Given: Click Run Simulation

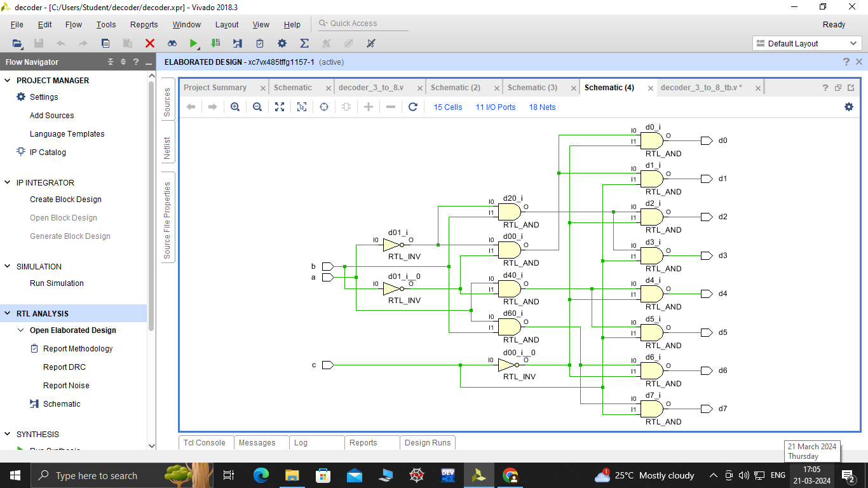Looking at the screenshot, I should click(57, 283).
